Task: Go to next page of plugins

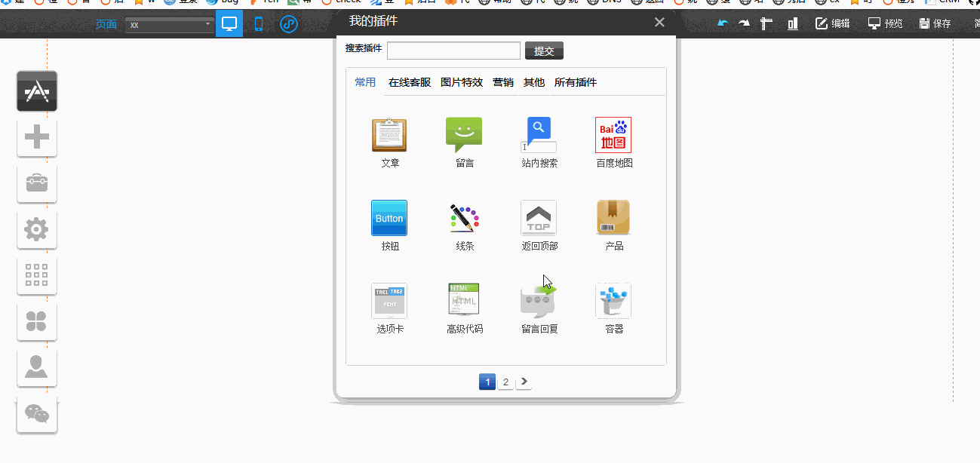Action: click(524, 382)
